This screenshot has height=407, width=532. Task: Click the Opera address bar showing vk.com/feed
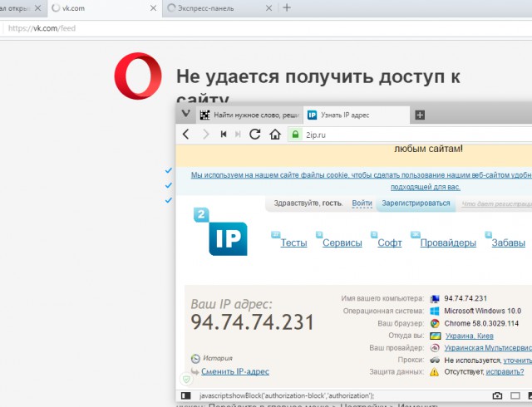264,28
